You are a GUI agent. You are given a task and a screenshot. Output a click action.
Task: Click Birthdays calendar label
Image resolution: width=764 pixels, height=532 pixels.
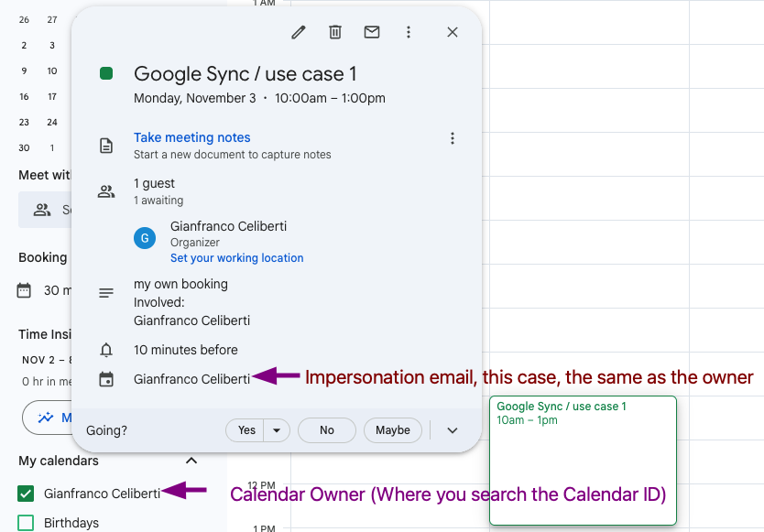click(71, 523)
